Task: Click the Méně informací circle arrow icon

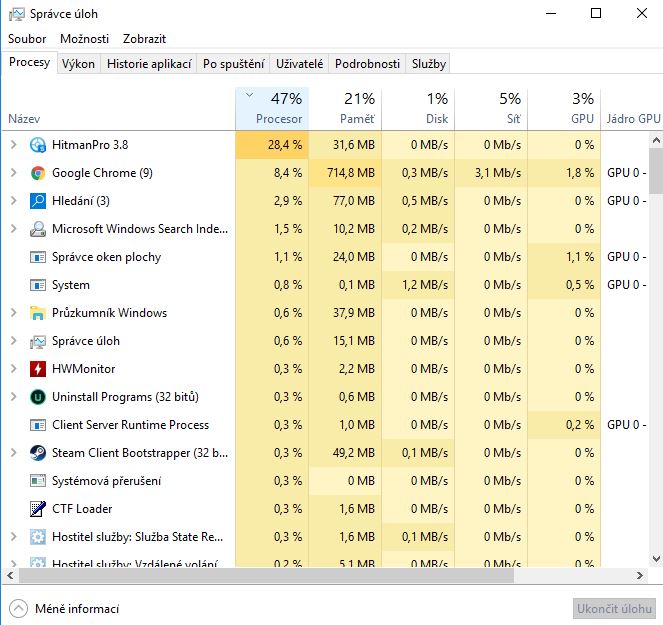Action: [18, 609]
